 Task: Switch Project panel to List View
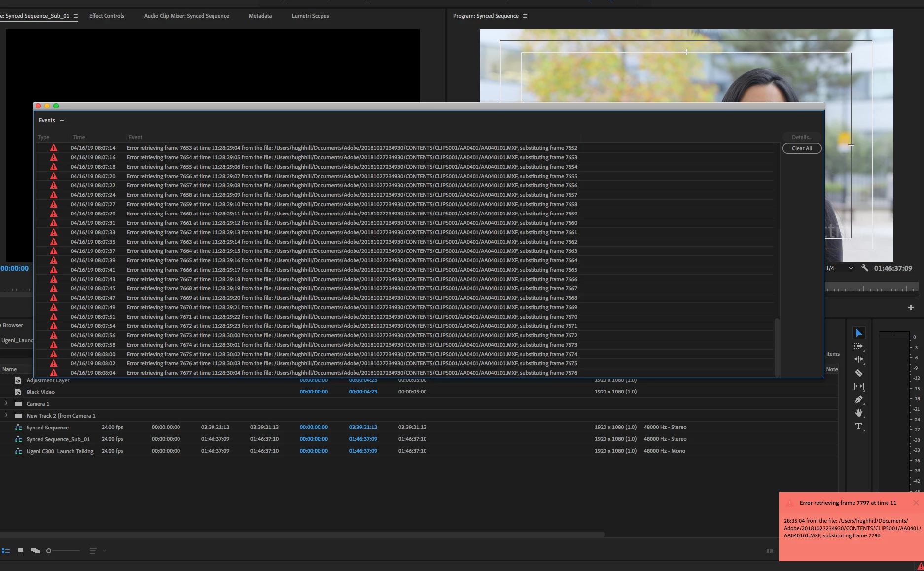(6, 551)
